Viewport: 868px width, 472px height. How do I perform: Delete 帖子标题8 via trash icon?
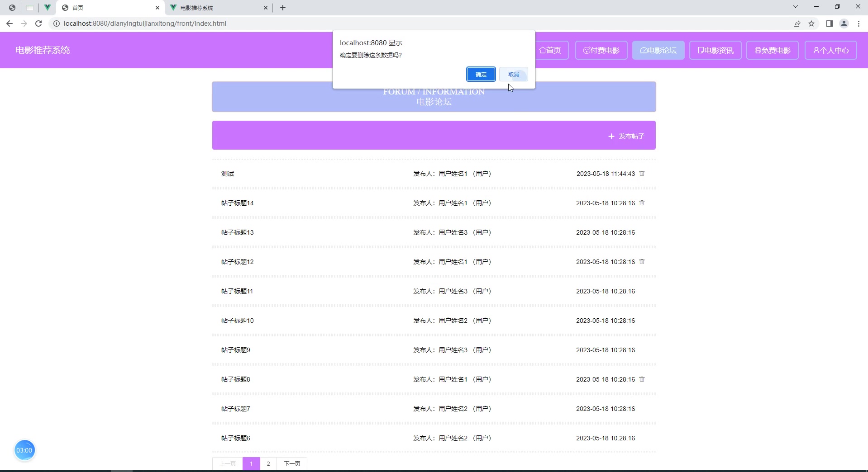[642, 379]
